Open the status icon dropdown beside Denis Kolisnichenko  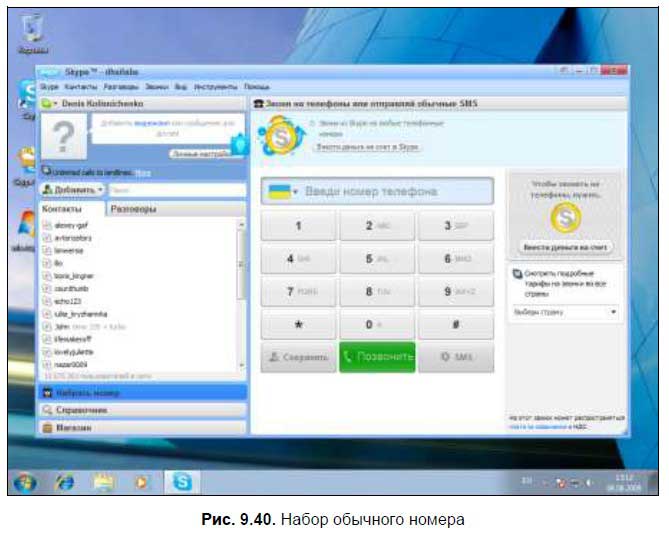pyautogui.click(x=49, y=104)
